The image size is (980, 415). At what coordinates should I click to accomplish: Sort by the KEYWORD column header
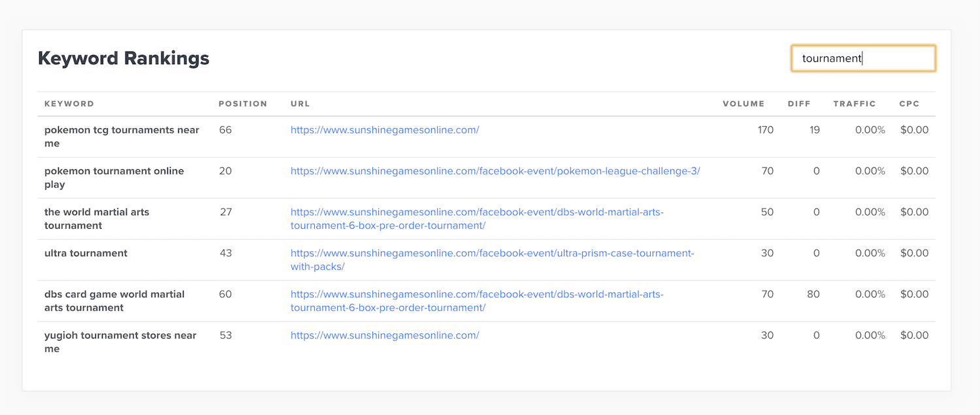[x=69, y=103]
